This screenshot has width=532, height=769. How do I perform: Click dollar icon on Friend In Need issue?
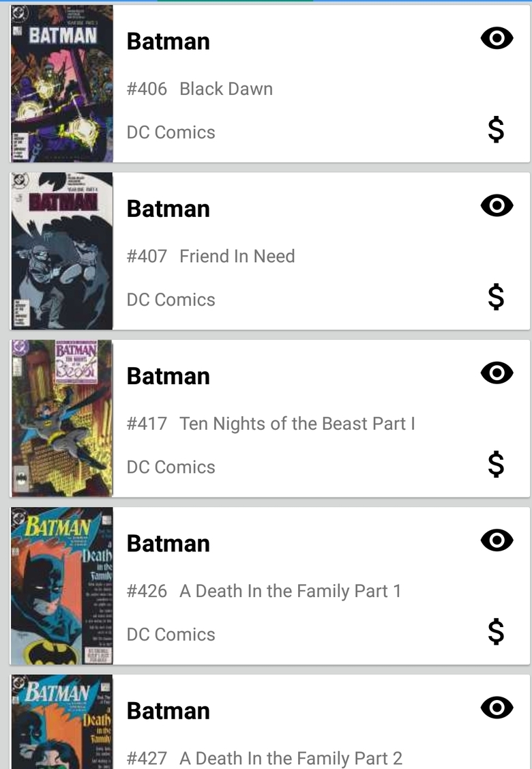tap(497, 297)
